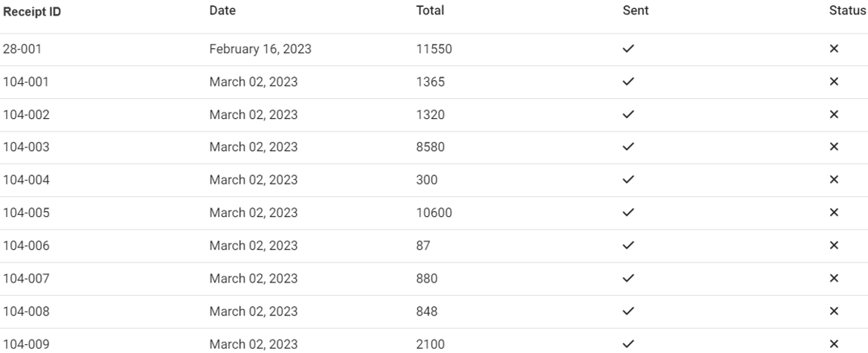Viewport: 868px width, 353px height.
Task: Click the Status X icon for receipt 104-003
Action: [834, 147]
